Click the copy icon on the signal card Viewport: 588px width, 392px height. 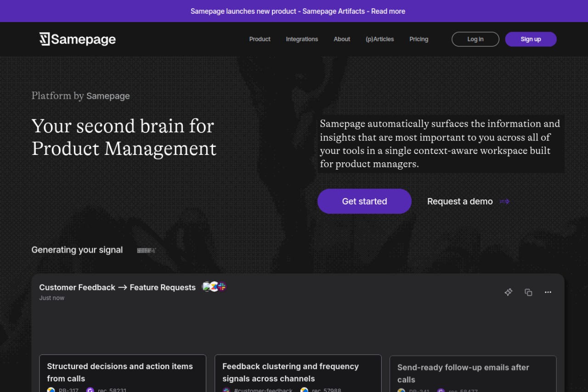point(528,292)
